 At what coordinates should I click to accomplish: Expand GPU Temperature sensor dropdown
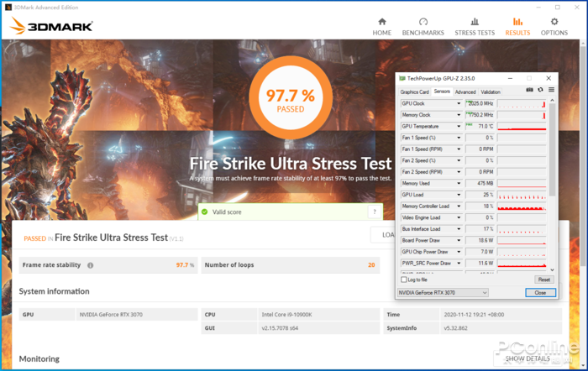tap(459, 126)
